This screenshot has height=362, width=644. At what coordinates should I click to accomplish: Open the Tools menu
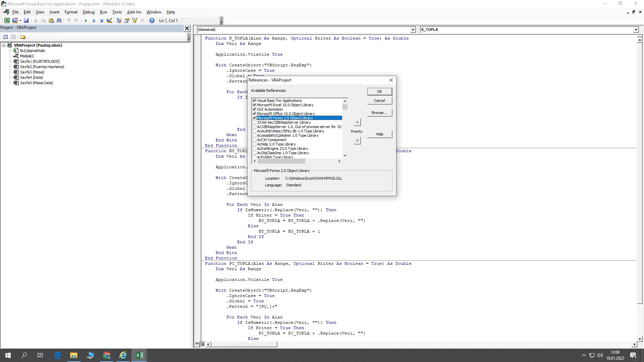(117, 12)
